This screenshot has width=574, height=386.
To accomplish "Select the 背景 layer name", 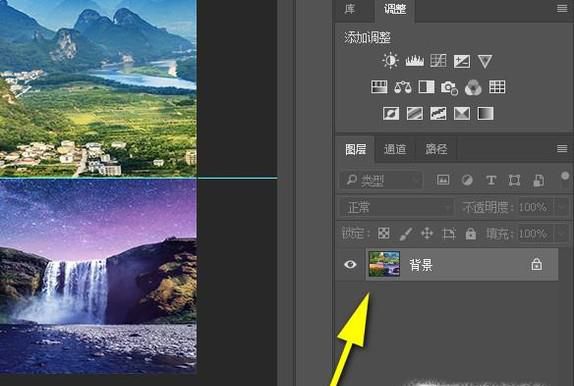I will tap(421, 264).
